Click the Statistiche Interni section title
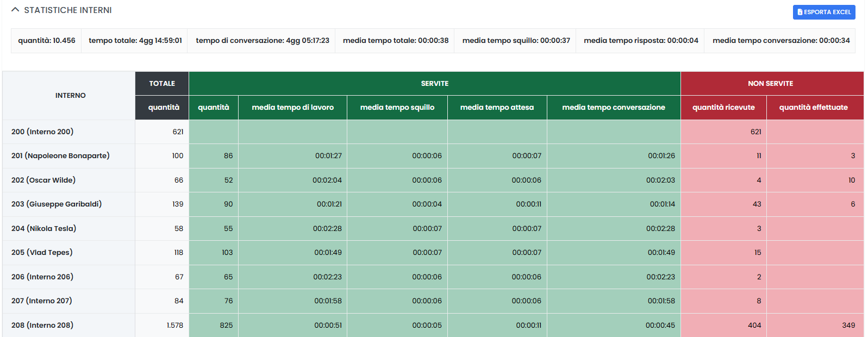This screenshot has height=337, width=868. (x=68, y=10)
